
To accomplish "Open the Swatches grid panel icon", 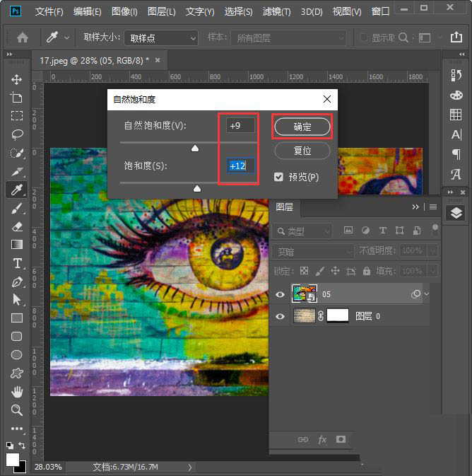I will coord(456,115).
